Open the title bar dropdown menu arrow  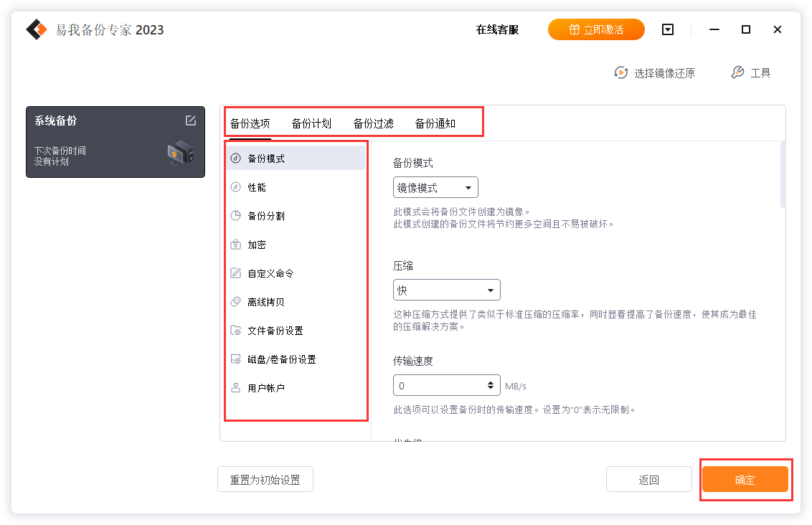668,29
